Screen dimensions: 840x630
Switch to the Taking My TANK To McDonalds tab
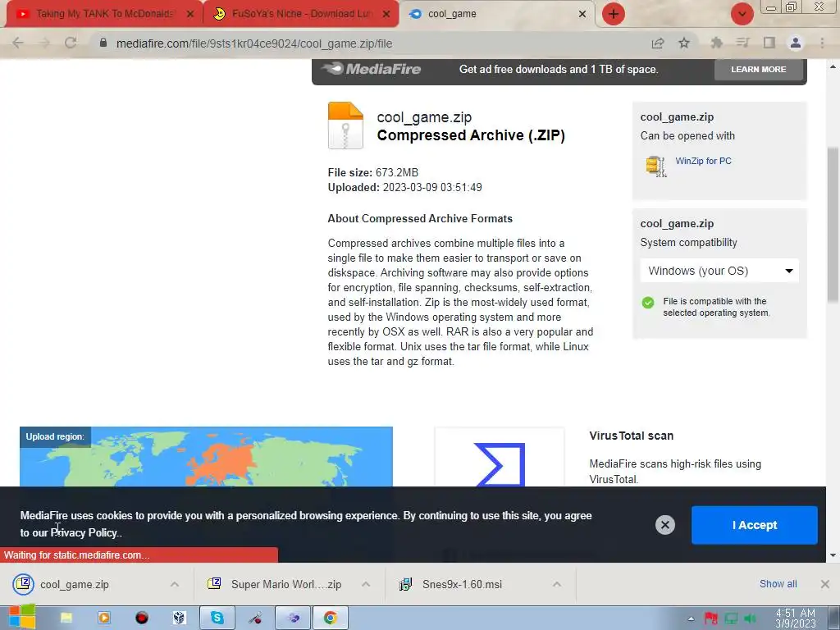104,14
